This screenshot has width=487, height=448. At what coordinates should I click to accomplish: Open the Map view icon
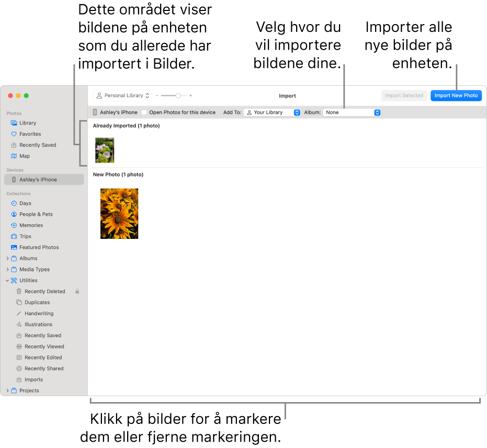(x=14, y=156)
